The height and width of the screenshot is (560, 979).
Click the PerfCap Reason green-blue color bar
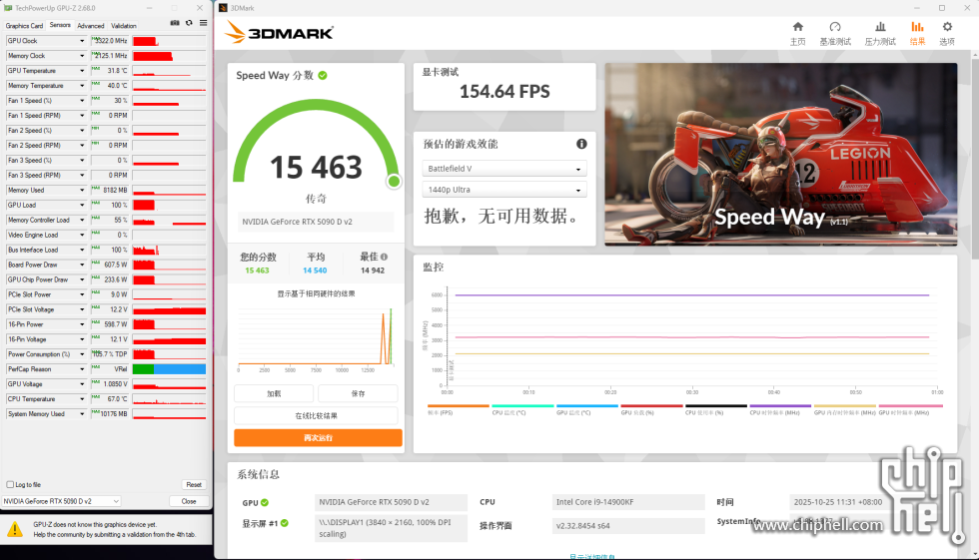169,369
